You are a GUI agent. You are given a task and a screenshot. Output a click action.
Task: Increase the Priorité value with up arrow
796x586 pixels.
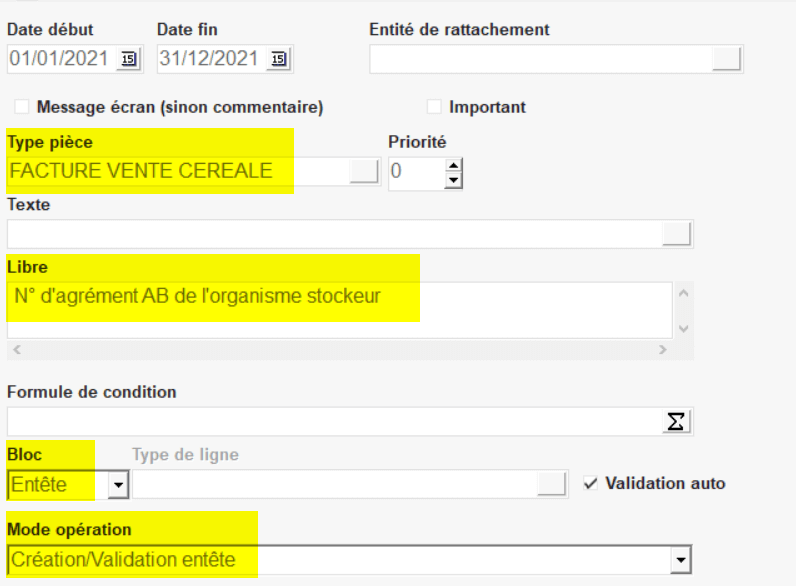coord(454,165)
